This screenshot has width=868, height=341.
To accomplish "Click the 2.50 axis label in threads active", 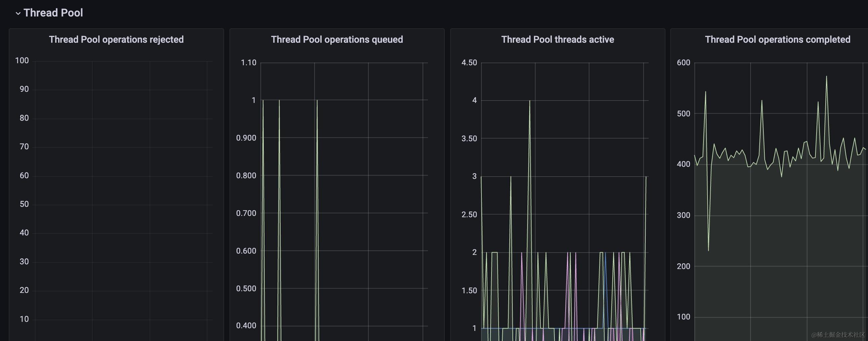I will pos(469,214).
